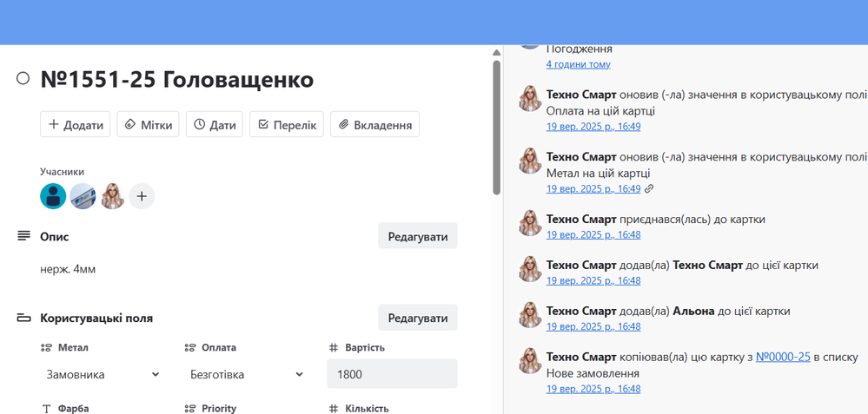Open the Перелік checklist button
Screen dimensions: 868x414
point(287,124)
